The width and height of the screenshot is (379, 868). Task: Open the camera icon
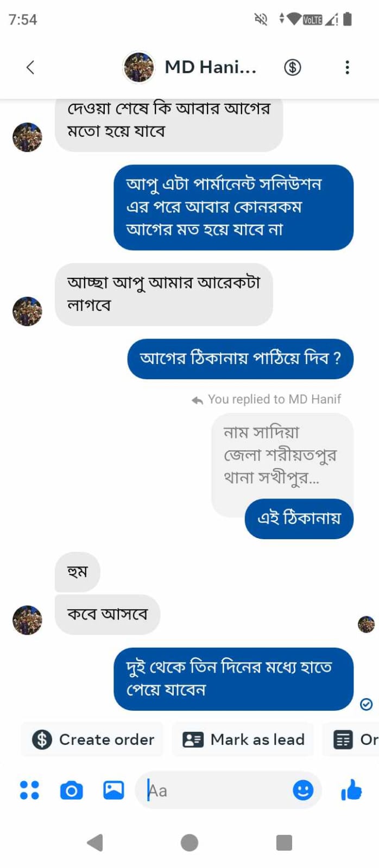[x=71, y=790]
